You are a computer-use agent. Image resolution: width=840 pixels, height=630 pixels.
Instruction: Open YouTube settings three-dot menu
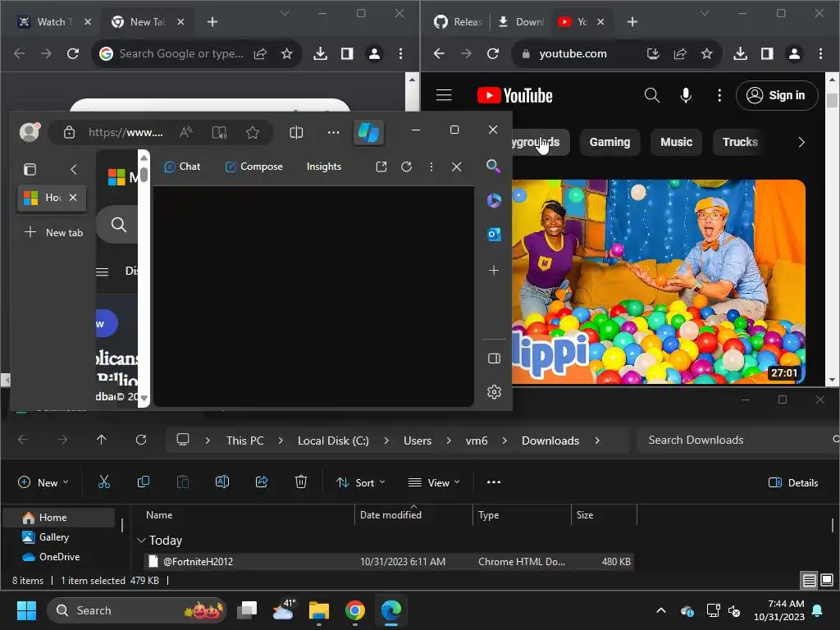[719, 95]
